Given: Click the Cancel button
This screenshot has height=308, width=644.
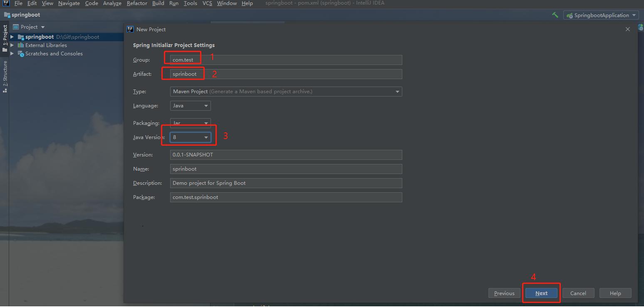Looking at the screenshot, I should [578, 293].
